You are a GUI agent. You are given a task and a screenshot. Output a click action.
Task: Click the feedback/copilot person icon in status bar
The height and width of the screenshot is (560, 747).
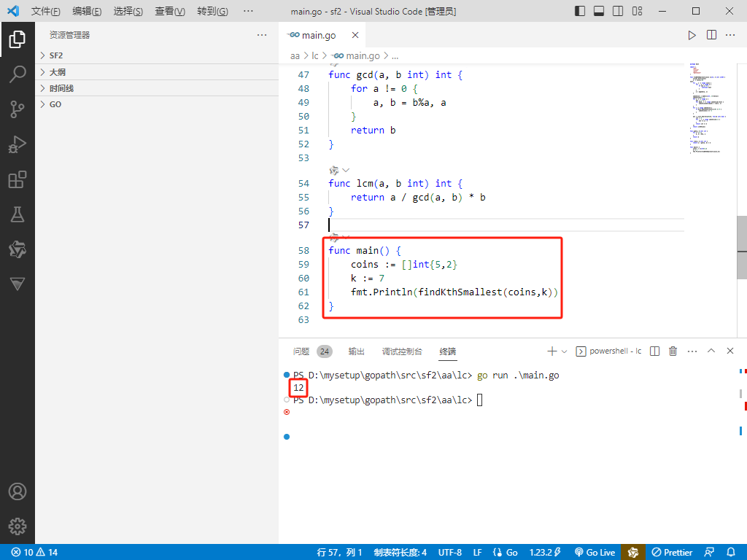click(x=709, y=553)
